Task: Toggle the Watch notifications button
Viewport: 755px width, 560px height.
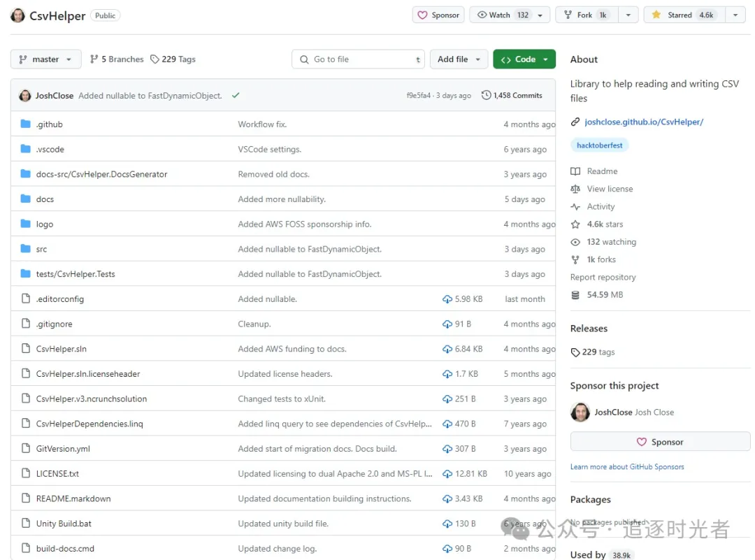Action: tap(503, 15)
